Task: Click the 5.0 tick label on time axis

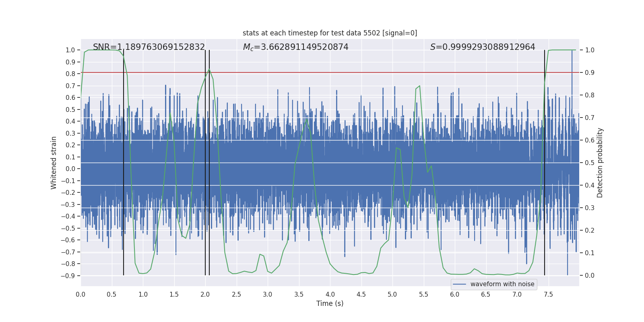Action: (x=392, y=295)
